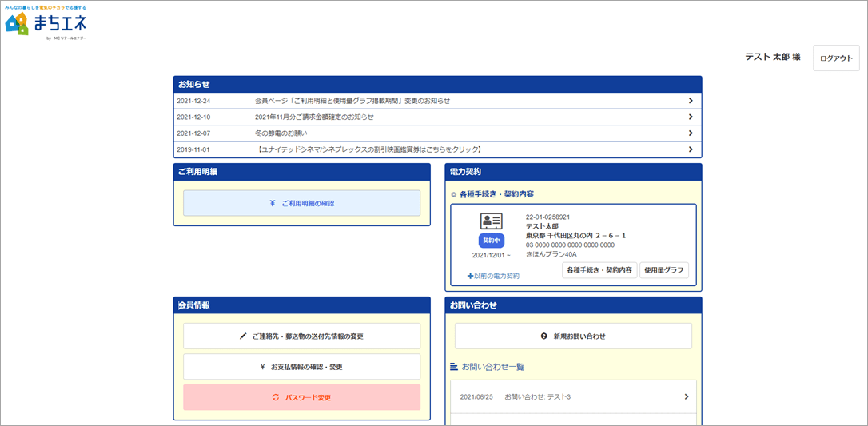Open the ユナイテッドシネマ discount ticket notice

(x=370, y=149)
